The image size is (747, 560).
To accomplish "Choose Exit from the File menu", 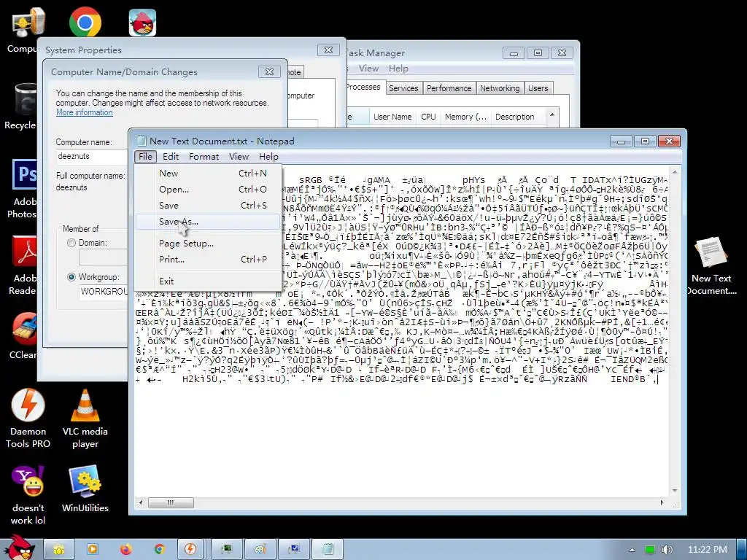I will point(208,281).
